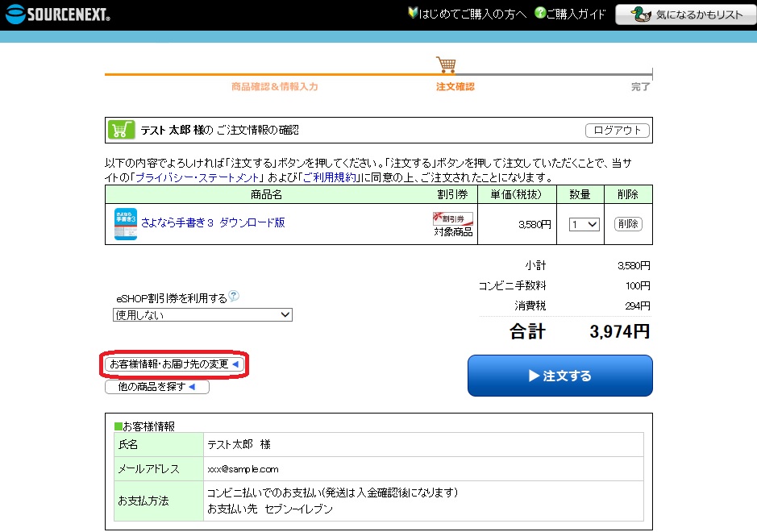Click the green question icon by ご購入ガイド
The image size is (757, 532).
click(540, 13)
